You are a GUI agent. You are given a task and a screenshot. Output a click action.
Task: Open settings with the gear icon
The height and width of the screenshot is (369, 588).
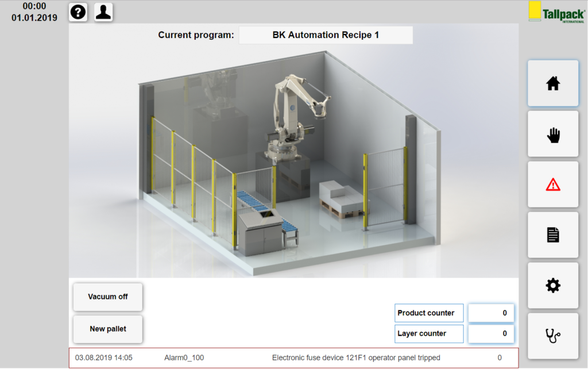[x=552, y=285]
